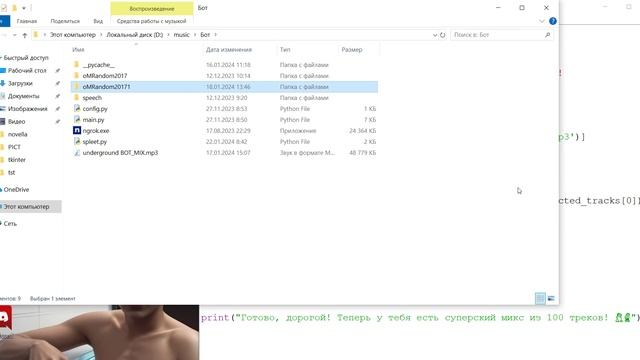Image resolution: width=640 pixels, height=360 pixels.
Task: Open the Поделиться ribbon tab
Action: point(65,21)
